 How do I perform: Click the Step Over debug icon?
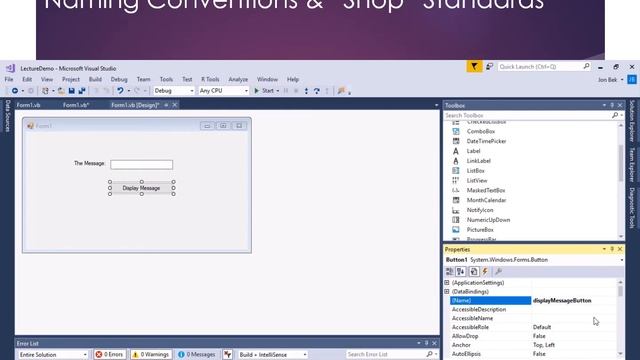pyautogui.click(x=317, y=91)
